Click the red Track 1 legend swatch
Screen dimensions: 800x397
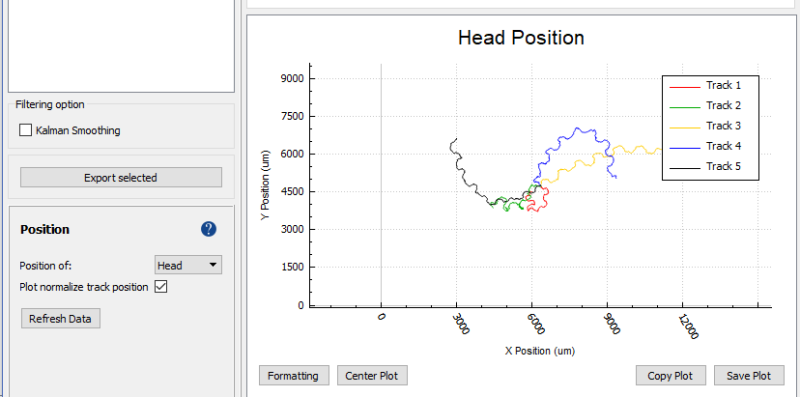tap(684, 87)
